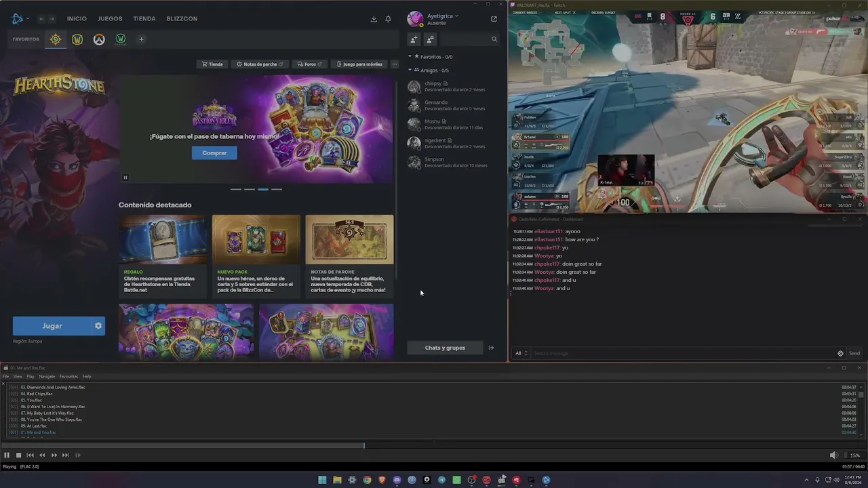Click the Comprar button on banner
Viewport: 868px width, 488px height.
pyautogui.click(x=214, y=153)
